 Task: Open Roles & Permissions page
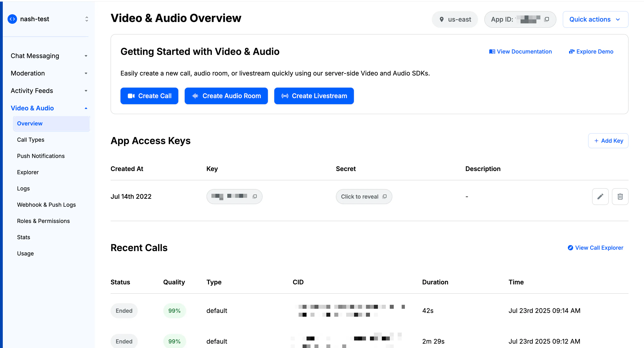click(x=43, y=221)
